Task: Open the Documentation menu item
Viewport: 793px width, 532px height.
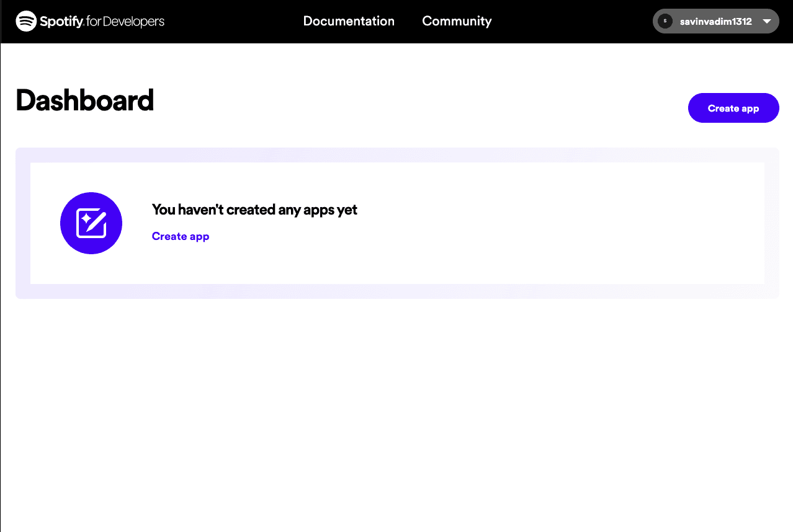Action: (349, 21)
